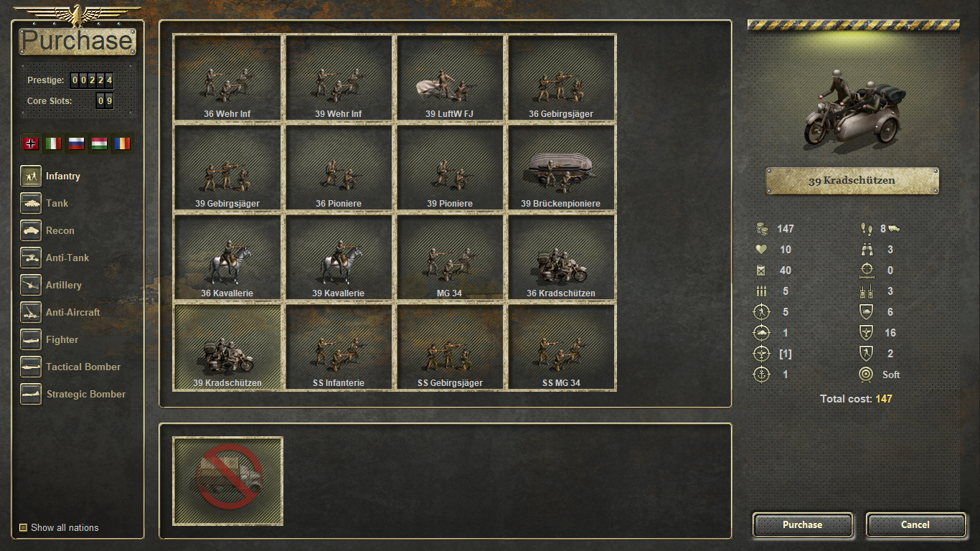Click the Purchase button

coord(803,524)
